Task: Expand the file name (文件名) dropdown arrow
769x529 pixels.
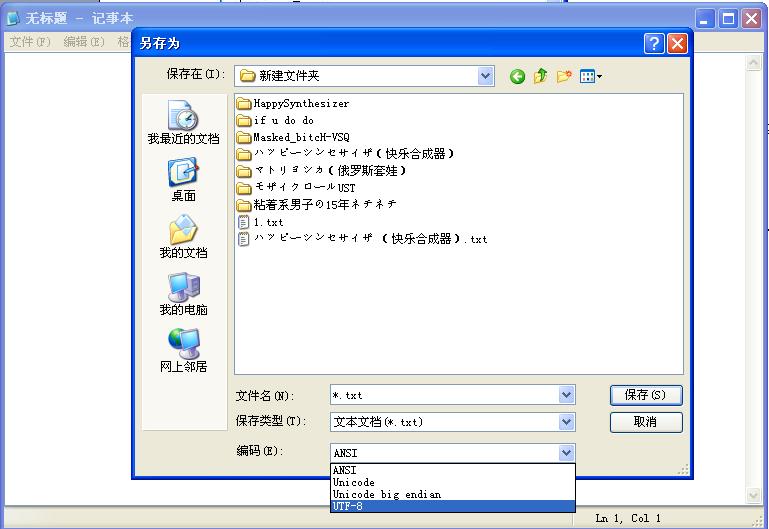Action: coord(566,395)
